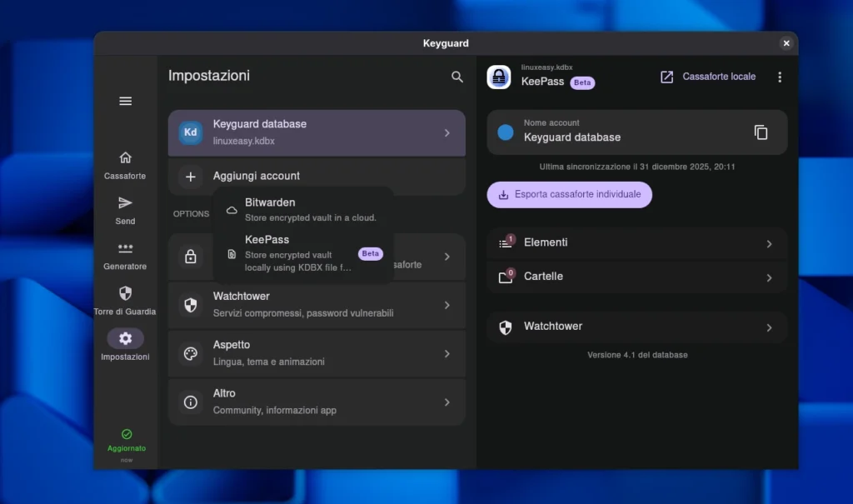Open the Generatore password generator
Screen dimensions: 853x504
click(125, 254)
